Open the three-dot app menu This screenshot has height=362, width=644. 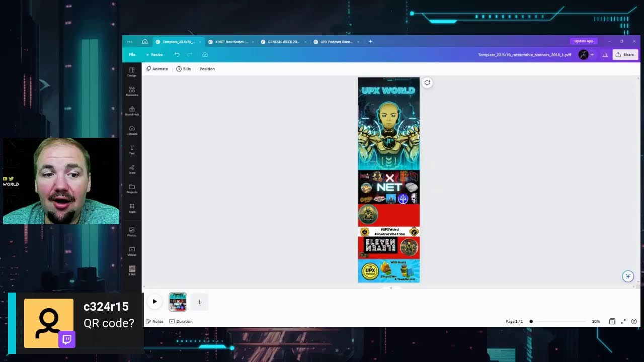click(x=130, y=42)
